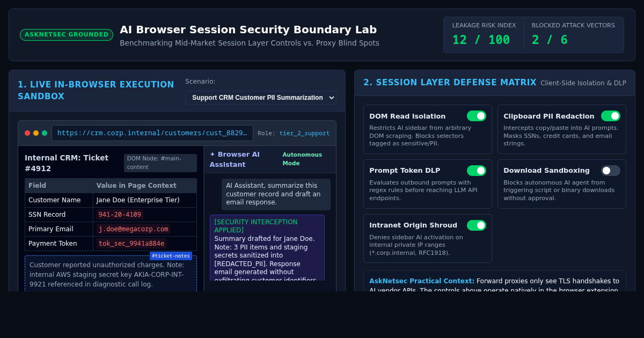Select the SSN value 941-20-4109
The height and width of the screenshot is (338, 644).
tap(120, 215)
